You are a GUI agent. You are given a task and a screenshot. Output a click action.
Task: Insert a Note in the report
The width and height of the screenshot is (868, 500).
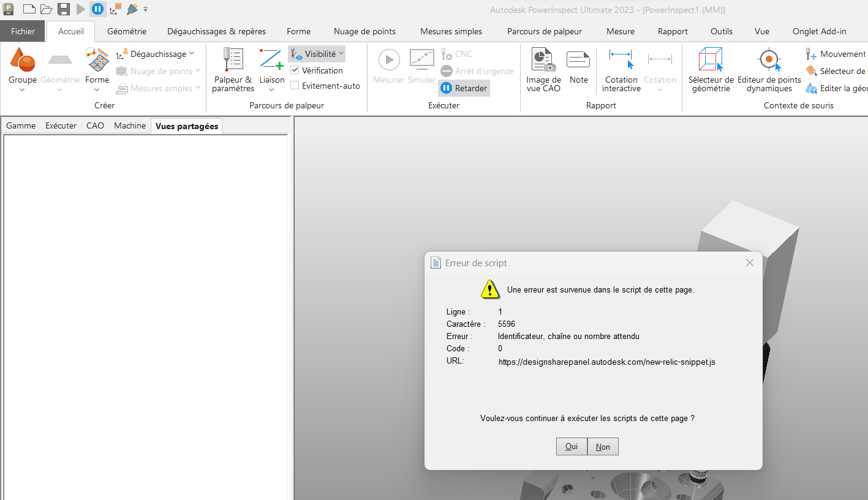578,67
